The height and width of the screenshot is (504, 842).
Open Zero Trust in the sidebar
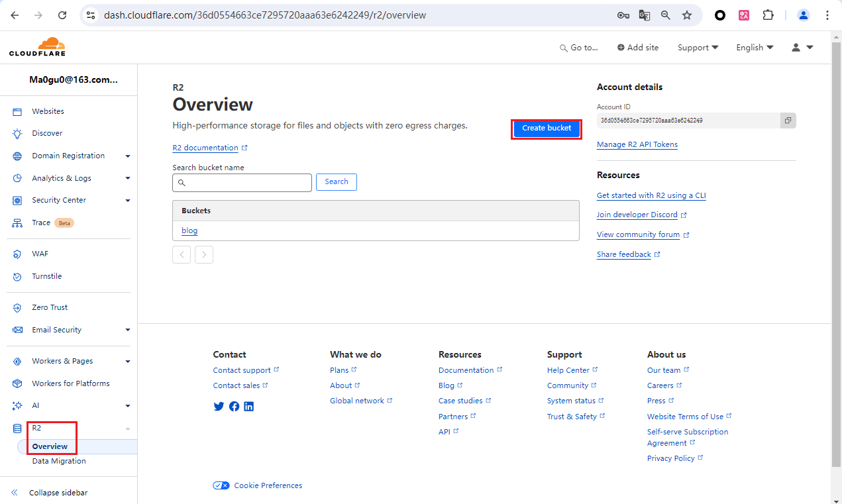point(50,307)
